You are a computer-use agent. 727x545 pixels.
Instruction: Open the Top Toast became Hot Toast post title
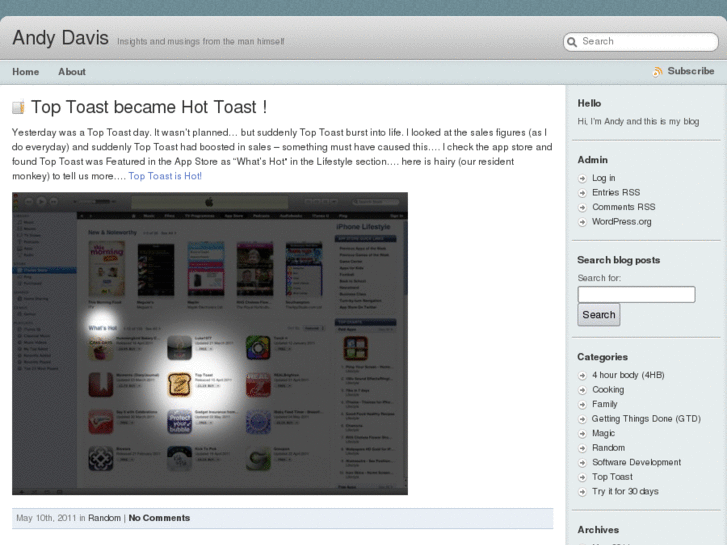(x=149, y=107)
